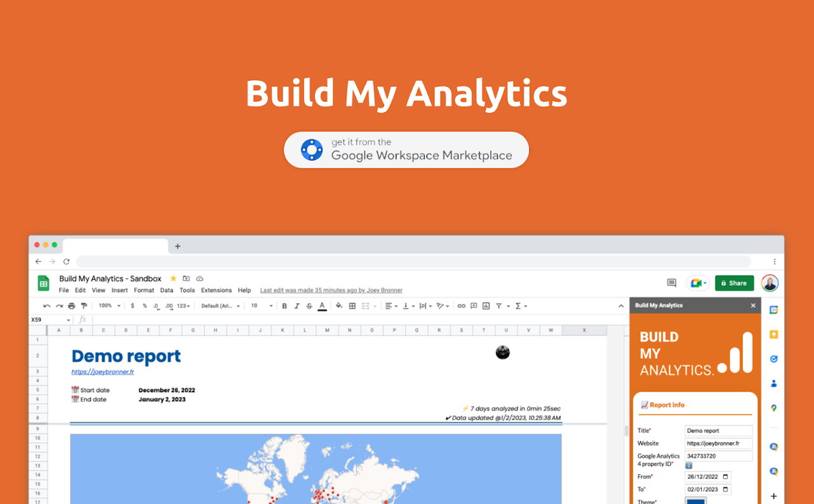
Task: Click the move-to-folder icon beside the title
Action: (x=186, y=278)
